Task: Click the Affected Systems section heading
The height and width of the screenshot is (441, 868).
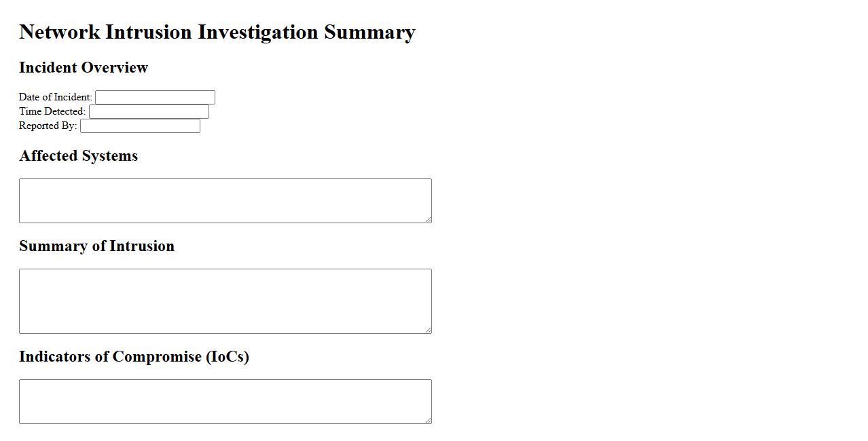Action: (x=78, y=156)
